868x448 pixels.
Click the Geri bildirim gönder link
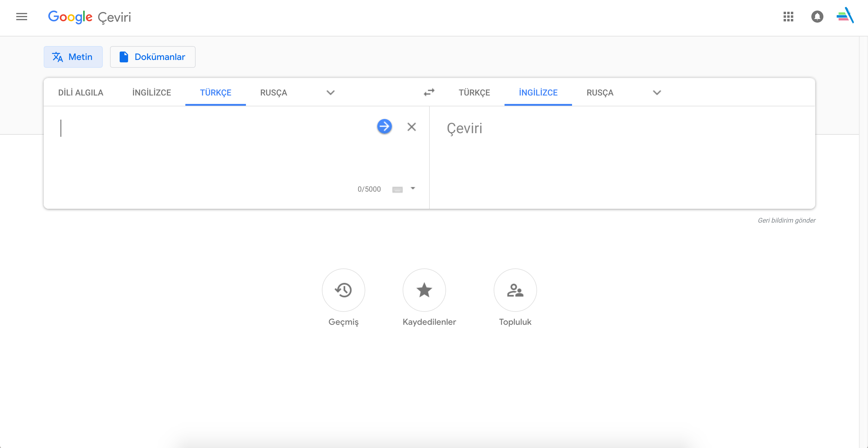click(x=786, y=220)
